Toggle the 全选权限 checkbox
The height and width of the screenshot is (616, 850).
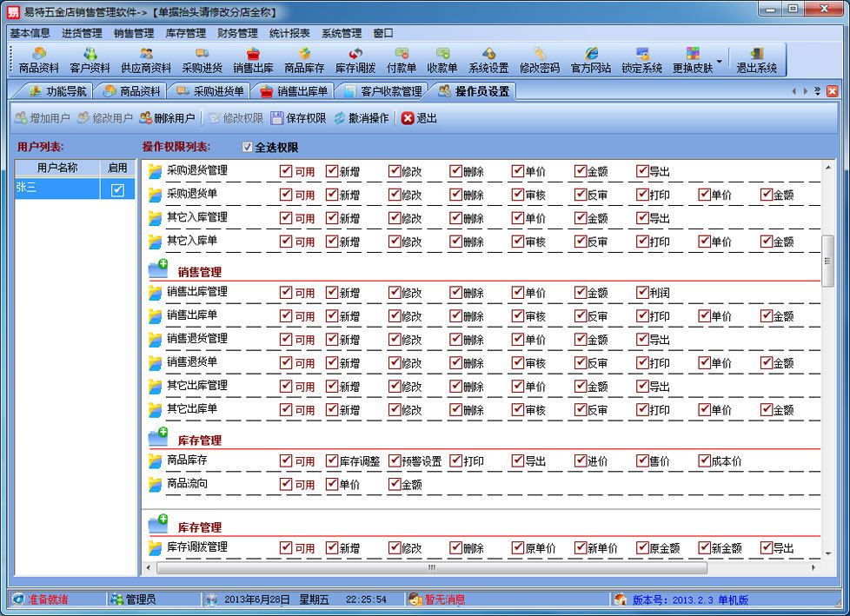(x=248, y=148)
